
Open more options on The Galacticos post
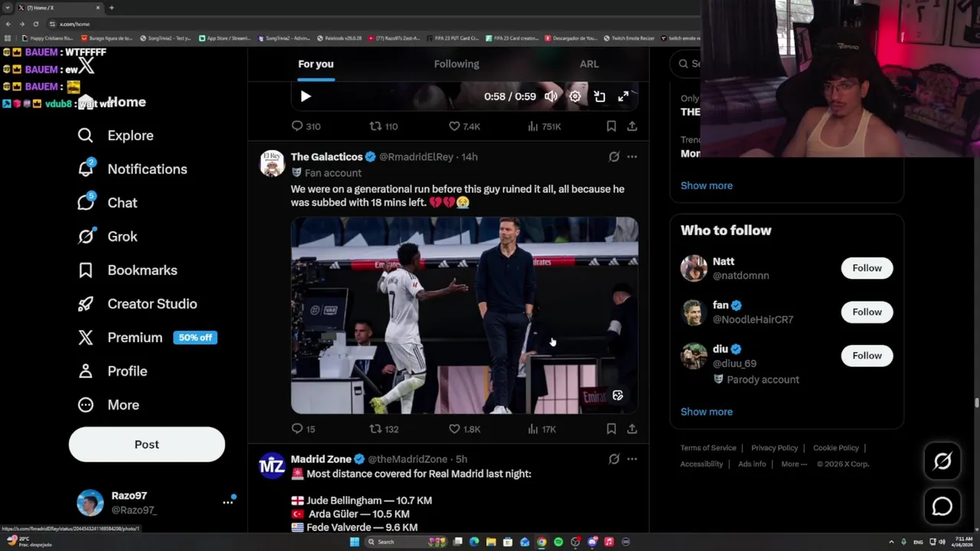pos(632,157)
